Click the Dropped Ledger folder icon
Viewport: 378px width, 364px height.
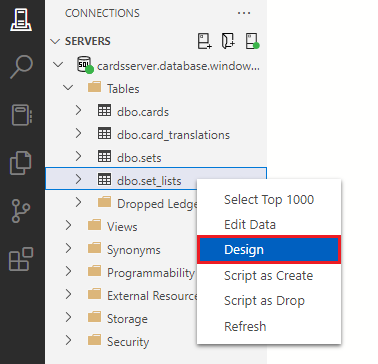[104, 203]
